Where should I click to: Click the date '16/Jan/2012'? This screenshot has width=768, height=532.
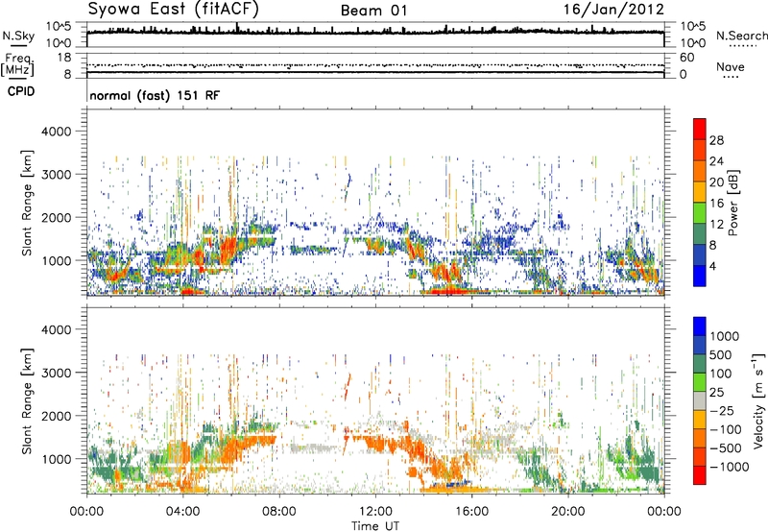click(x=613, y=10)
